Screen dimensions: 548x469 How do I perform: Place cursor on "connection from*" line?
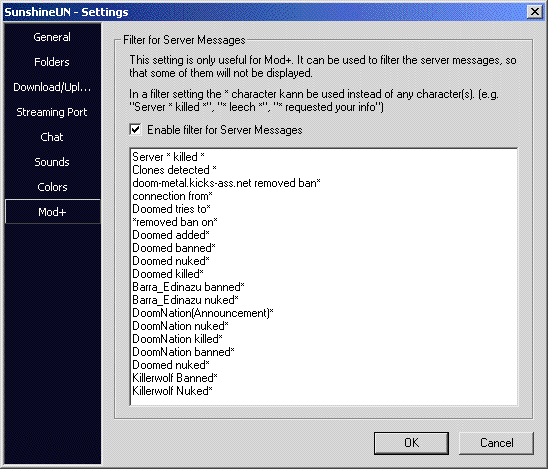click(x=172, y=196)
